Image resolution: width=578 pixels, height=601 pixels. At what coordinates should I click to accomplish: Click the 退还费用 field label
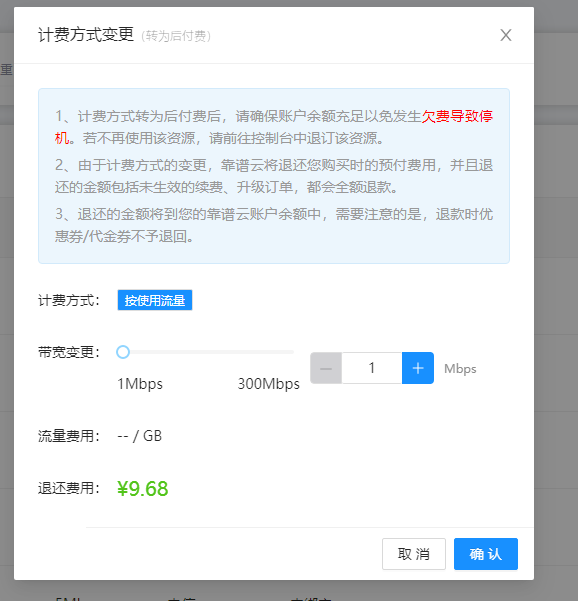coord(69,488)
